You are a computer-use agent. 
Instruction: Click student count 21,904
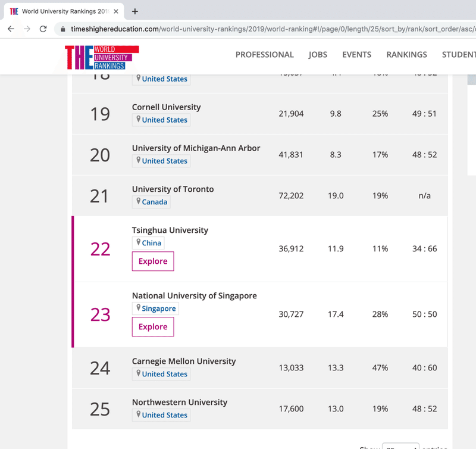point(291,114)
